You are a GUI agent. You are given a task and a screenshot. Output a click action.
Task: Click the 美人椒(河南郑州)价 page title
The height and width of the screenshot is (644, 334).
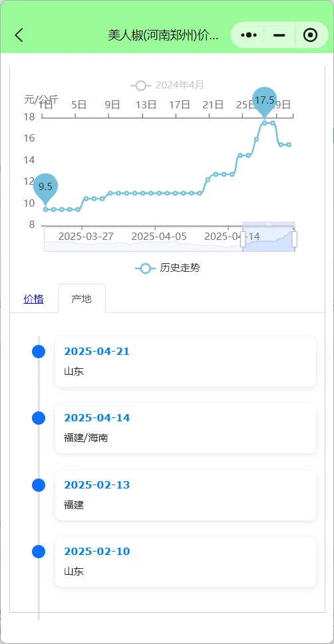[x=163, y=35]
